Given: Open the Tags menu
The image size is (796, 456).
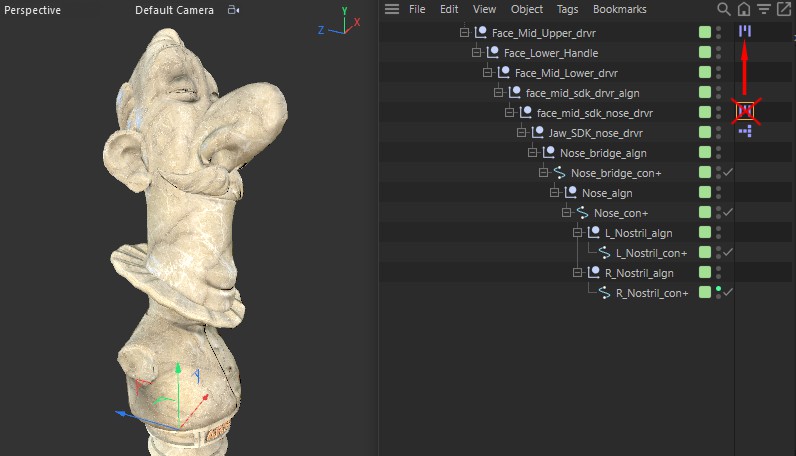Looking at the screenshot, I should click(x=567, y=9).
